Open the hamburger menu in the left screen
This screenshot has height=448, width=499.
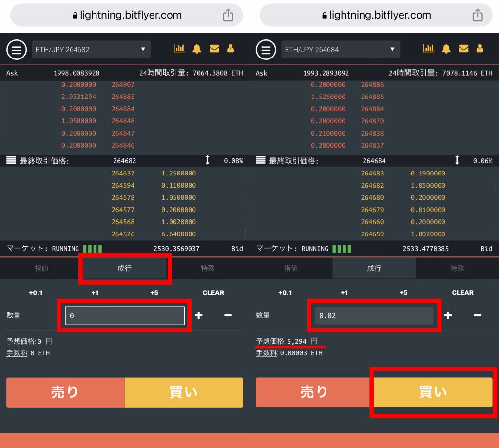[x=17, y=49]
